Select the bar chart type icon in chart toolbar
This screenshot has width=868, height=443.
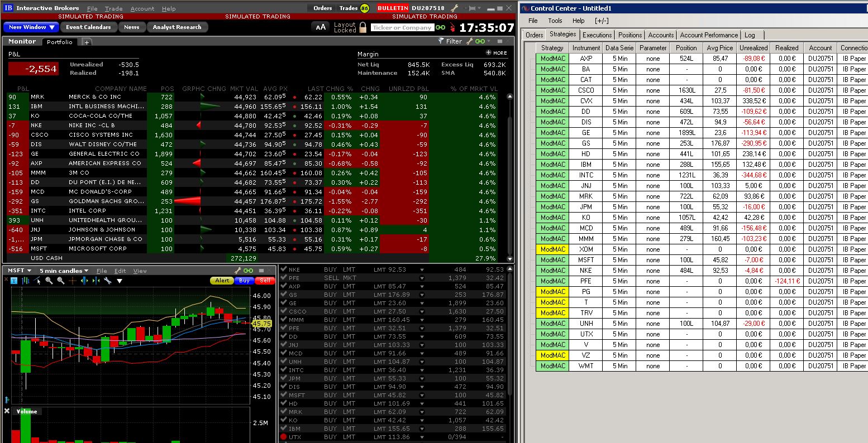click(26, 281)
